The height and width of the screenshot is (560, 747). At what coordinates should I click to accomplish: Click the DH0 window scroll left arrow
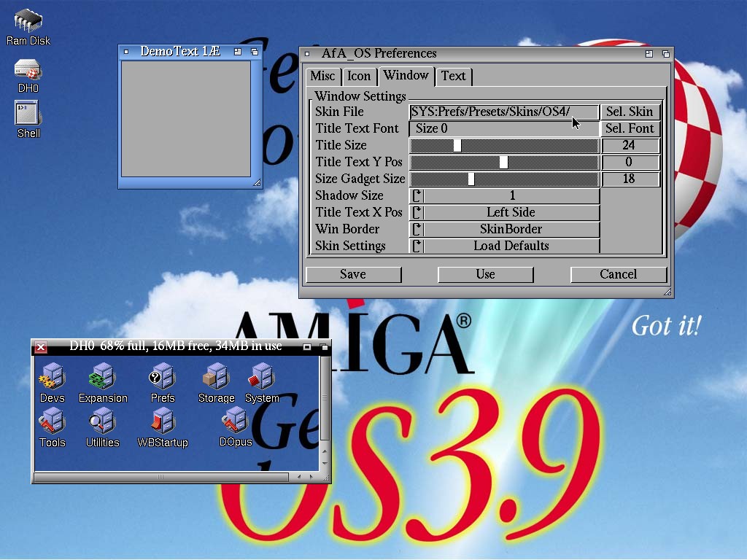[299, 477]
